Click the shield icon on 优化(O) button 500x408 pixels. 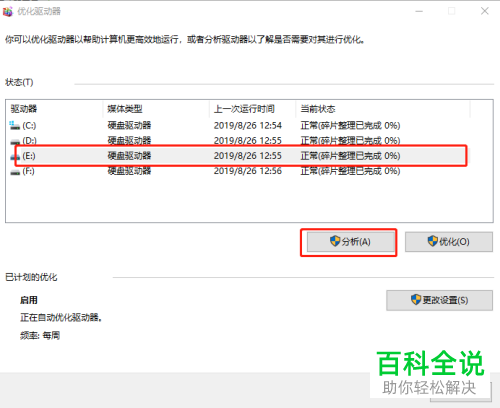433,241
